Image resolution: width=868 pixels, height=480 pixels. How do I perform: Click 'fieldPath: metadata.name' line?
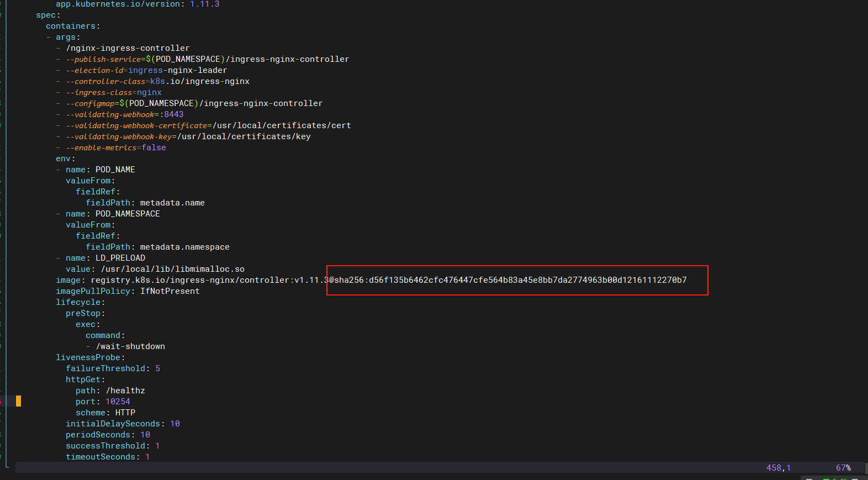(x=145, y=203)
